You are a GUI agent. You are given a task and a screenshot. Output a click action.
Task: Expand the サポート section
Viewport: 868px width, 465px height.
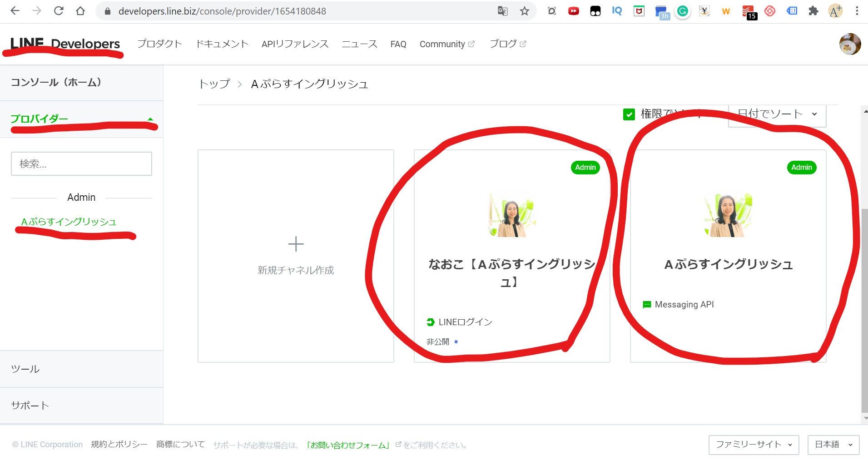pyautogui.click(x=81, y=406)
